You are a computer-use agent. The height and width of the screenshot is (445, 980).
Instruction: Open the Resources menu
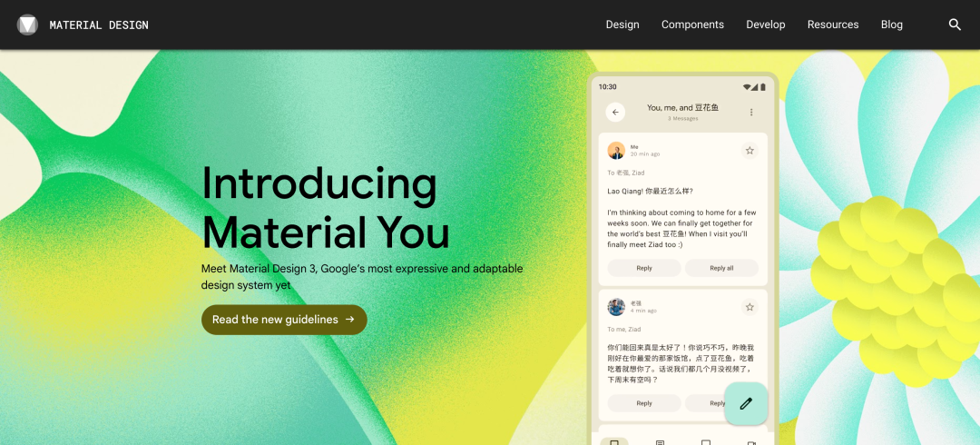coord(833,25)
